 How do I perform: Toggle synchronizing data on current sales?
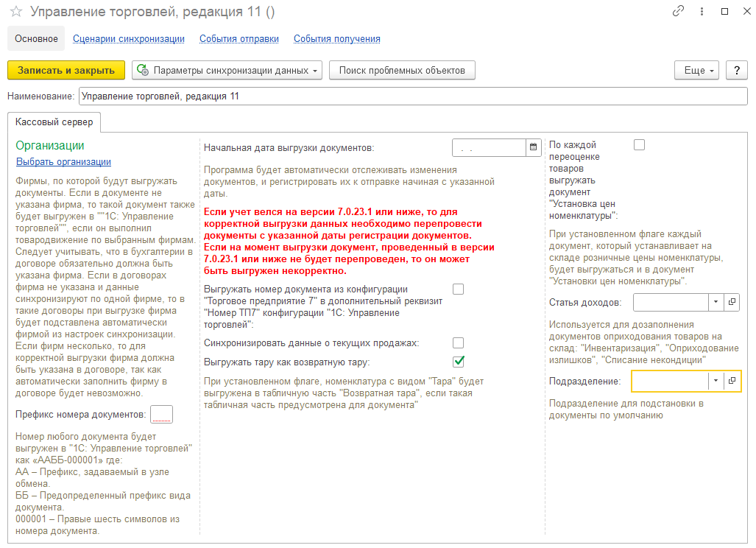459,342
